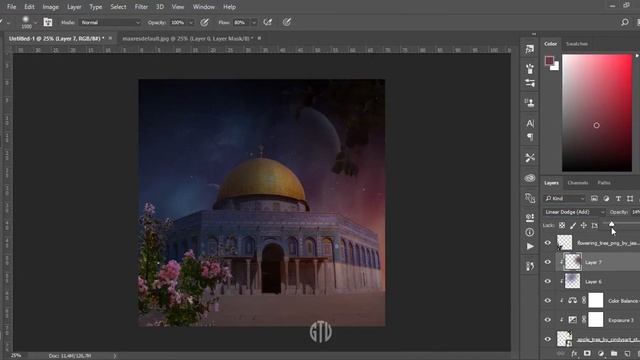Toggle pressure for opacity icon
Screen dimensions: 640x360
pyautogui.click(x=204, y=22)
